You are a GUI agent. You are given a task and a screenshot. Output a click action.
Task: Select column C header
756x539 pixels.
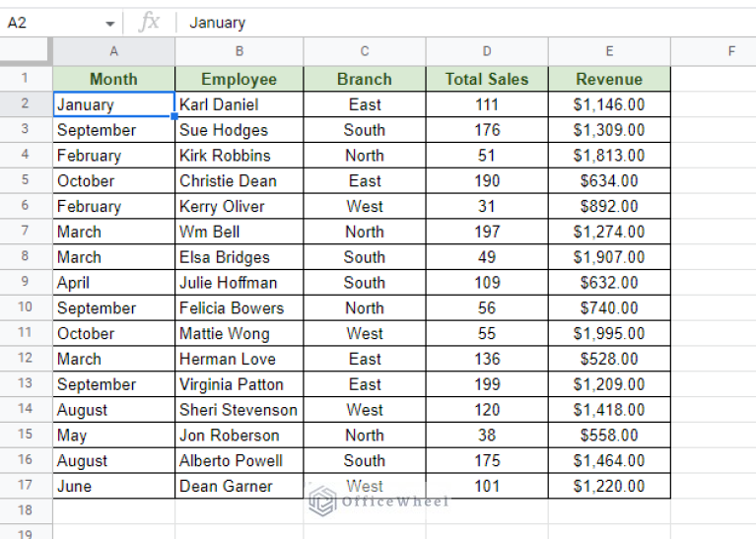pos(364,51)
